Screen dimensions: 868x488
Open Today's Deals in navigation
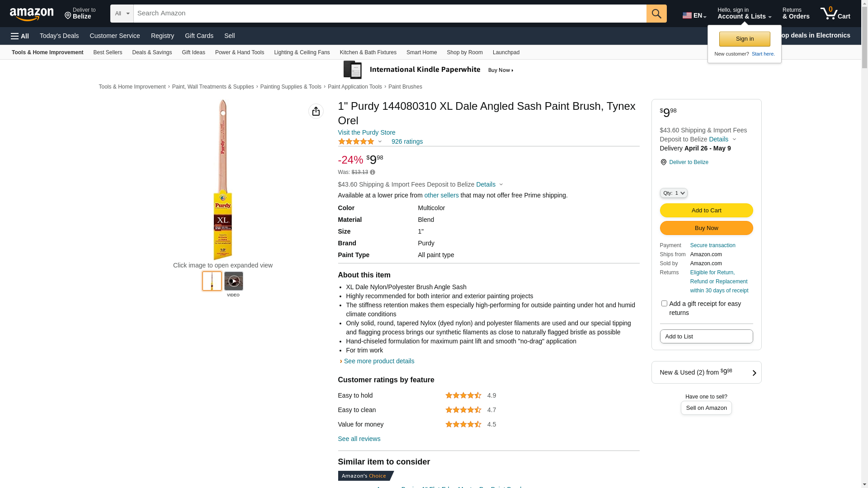click(59, 36)
